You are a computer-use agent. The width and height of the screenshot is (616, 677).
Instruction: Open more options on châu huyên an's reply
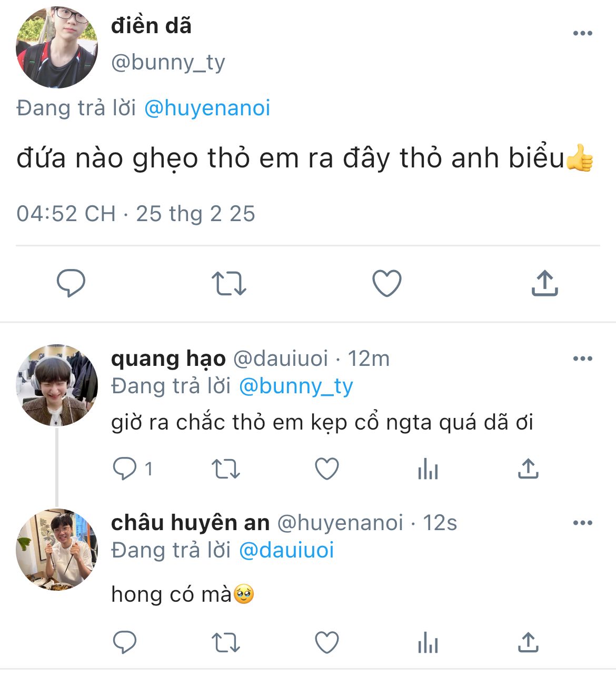[582, 523]
